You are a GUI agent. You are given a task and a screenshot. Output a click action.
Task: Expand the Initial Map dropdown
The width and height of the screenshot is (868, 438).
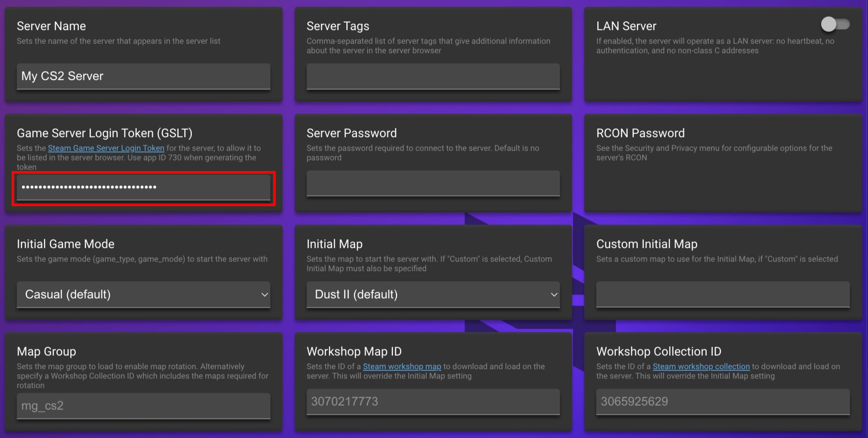[433, 294]
